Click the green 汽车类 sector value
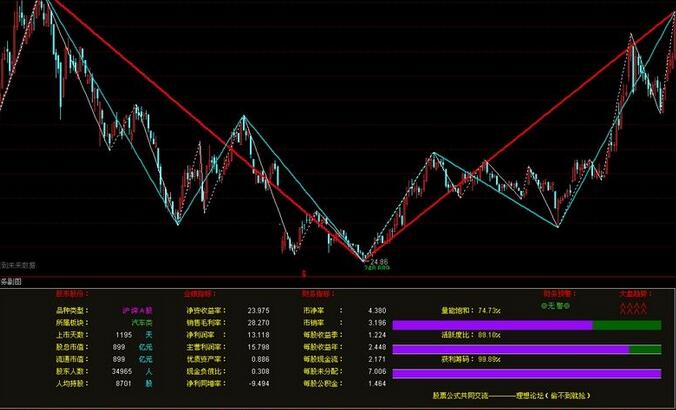The image size is (676, 410). [142, 322]
